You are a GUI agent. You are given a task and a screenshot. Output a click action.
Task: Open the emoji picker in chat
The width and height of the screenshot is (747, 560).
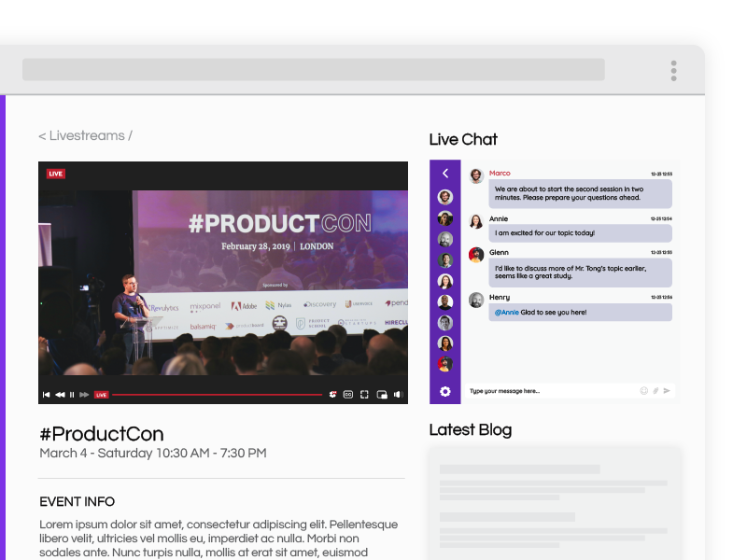click(644, 391)
